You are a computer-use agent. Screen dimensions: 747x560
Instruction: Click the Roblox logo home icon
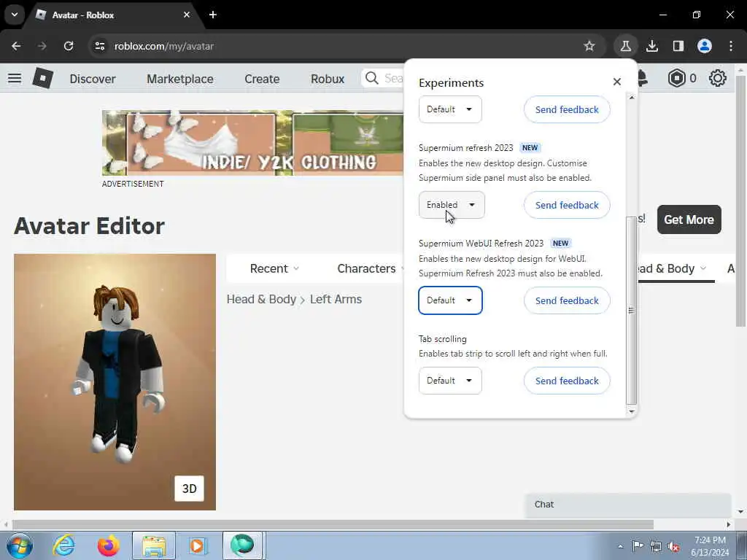(43, 78)
